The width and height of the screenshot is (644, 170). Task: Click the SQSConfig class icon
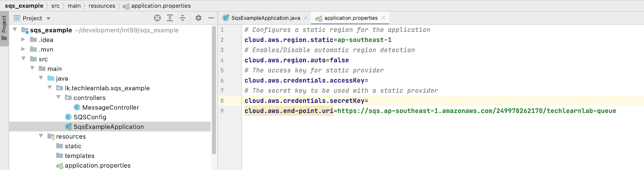68,117
